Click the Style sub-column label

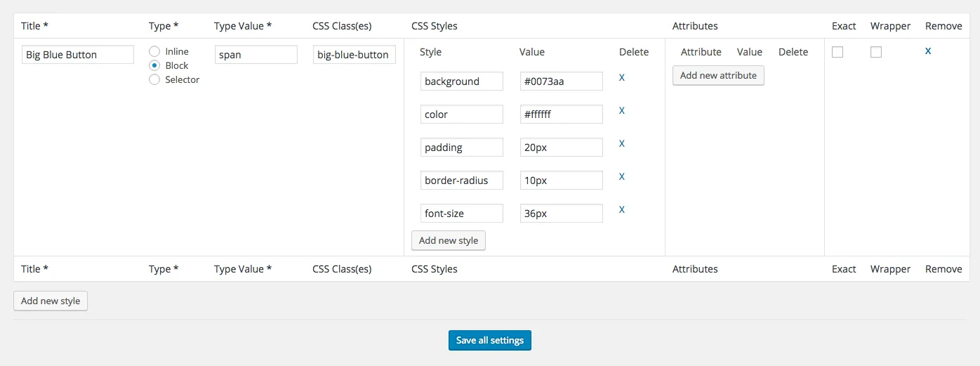pos(430,52)
